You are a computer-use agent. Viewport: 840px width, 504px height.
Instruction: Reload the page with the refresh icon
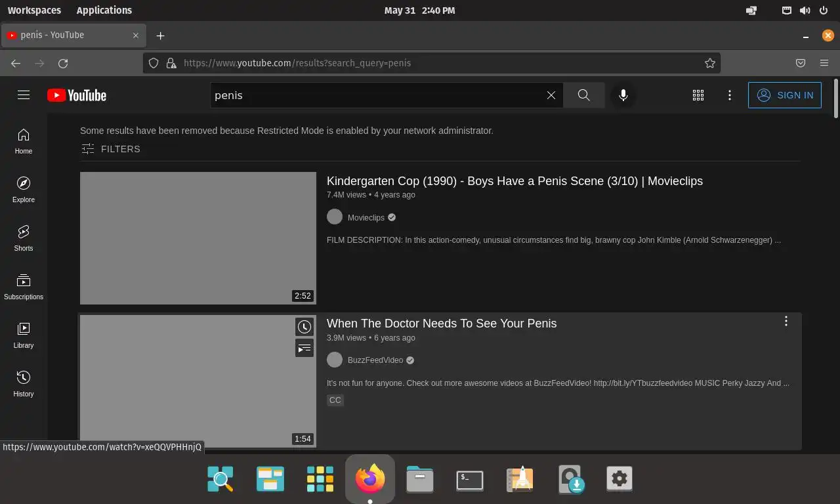pos(63,63)
